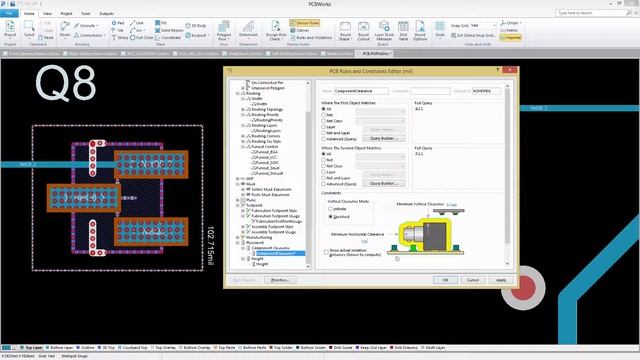
Task: Enable Show actual violation distances checkbox
Action: (x=326, y=252)
